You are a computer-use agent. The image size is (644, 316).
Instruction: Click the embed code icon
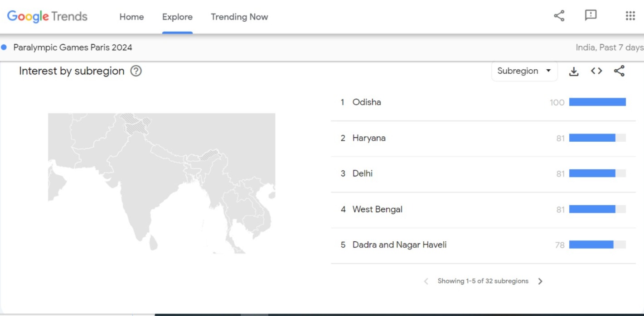(596, 71)
